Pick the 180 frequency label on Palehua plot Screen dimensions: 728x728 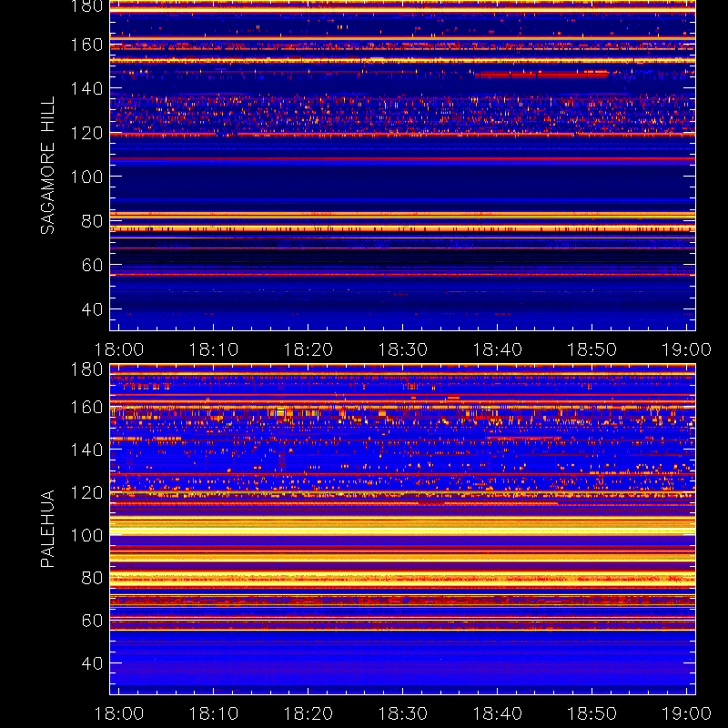click(x=86, y=369)
